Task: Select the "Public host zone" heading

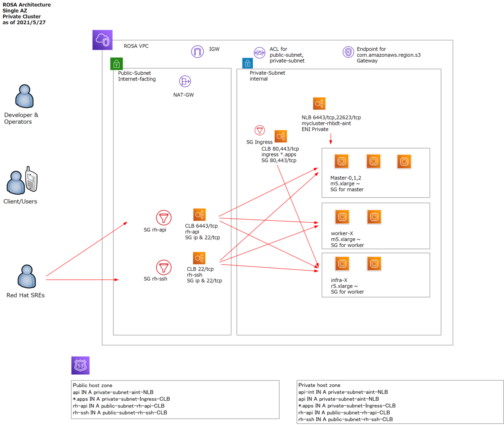Action: pyautogui.click(x=93, y=385)
